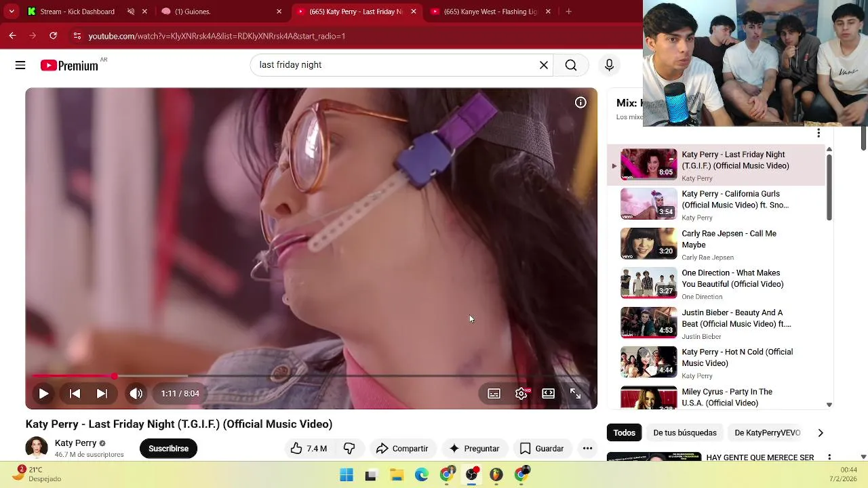Enter fullscreen mode in the player

(575, 393)
